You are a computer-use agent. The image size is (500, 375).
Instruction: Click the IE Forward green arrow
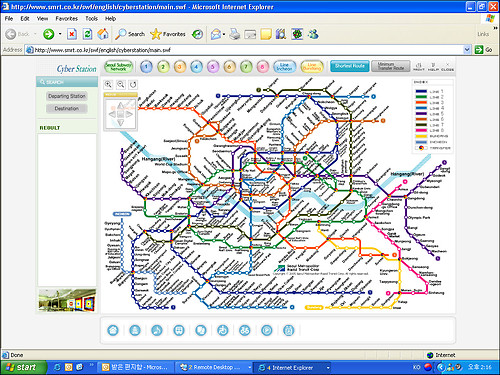coord(49,34)
